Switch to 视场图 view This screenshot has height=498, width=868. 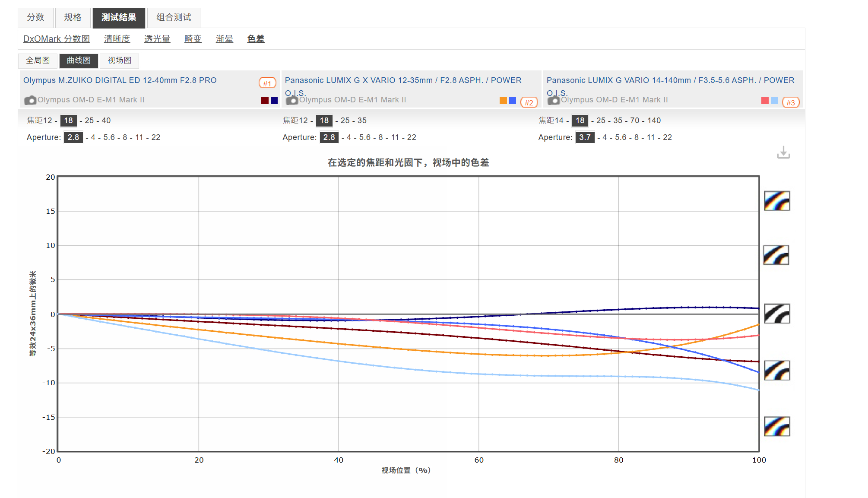click(x=120, y=60)
